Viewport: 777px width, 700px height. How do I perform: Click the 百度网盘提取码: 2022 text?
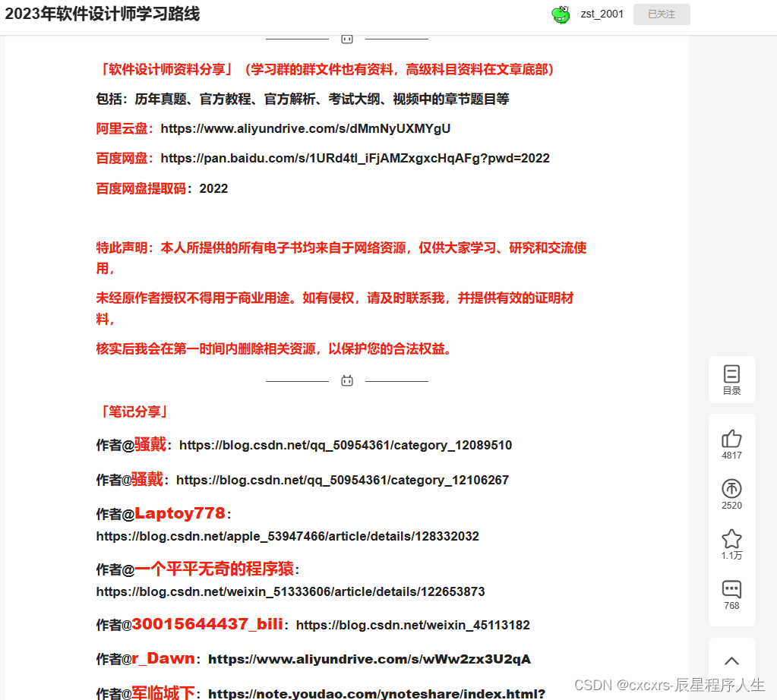click(162, 189)
